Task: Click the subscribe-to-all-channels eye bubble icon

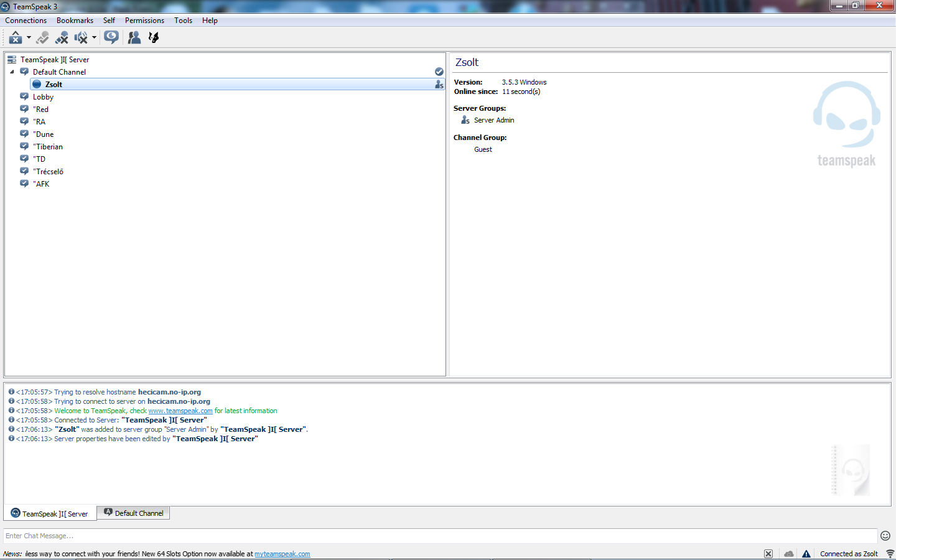Action: [111, 37]
